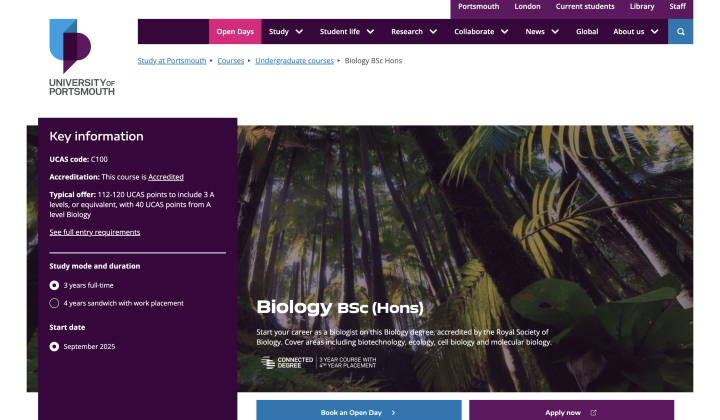Click the Apply now button
The height and width of the screenshot is (420, 720).
click(x=572, y=410)
